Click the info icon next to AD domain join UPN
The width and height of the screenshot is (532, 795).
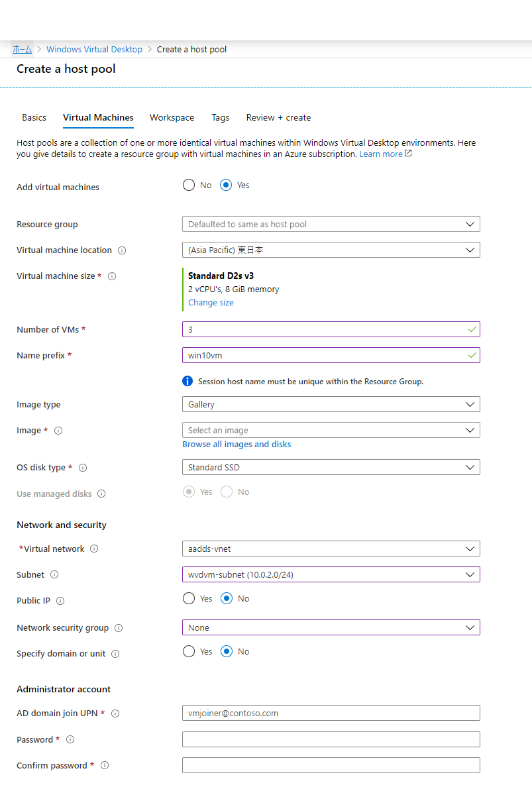pyautogui.click(x=115, y=714)
